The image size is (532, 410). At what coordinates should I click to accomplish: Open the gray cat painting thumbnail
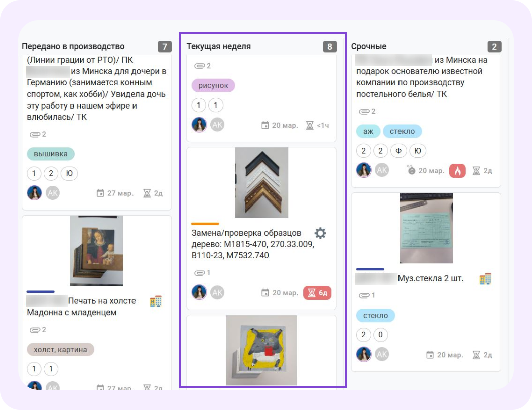click(x=261, y=350)
